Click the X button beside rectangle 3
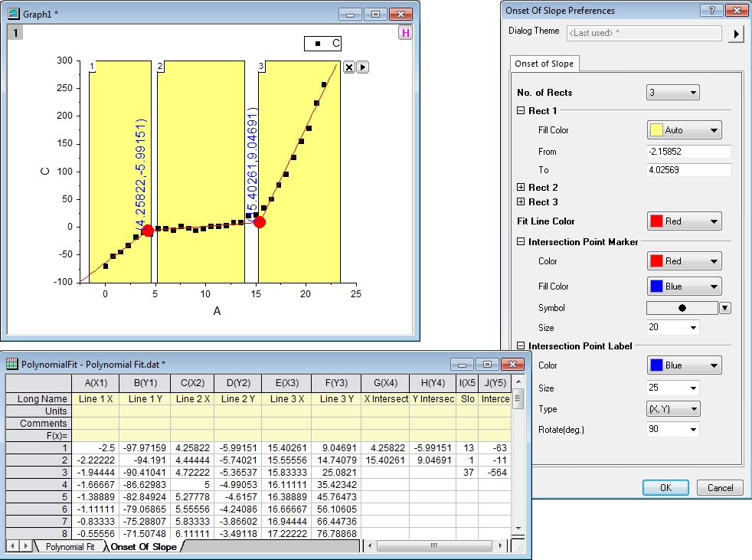Viewport: 752px width, 560px height. coord(349,67)
